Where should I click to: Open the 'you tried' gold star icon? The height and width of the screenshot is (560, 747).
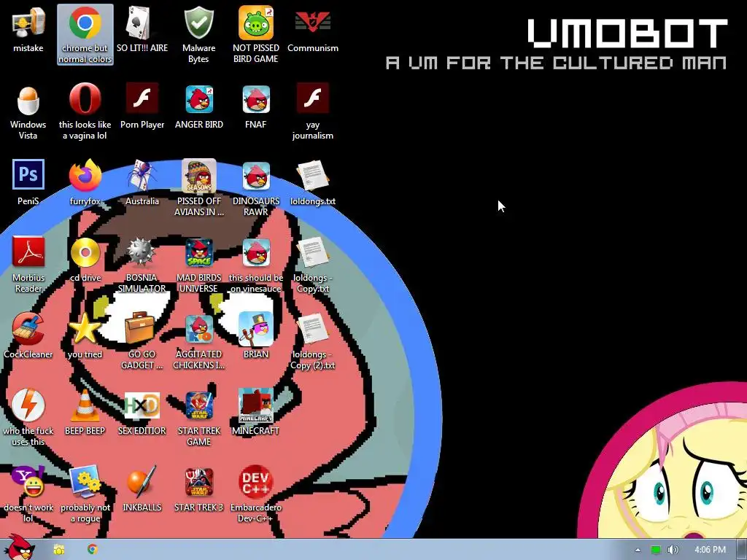85,335
